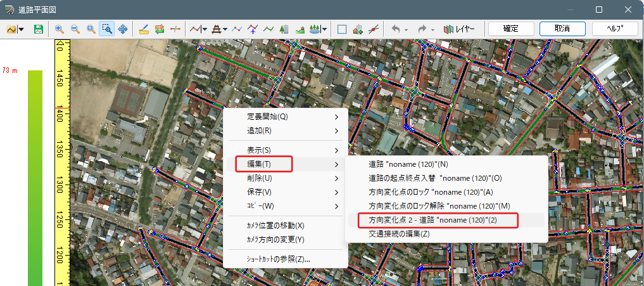Select the zoom out magnifier tool
This screenshot has width=644, height=286.
click(75, 29)
